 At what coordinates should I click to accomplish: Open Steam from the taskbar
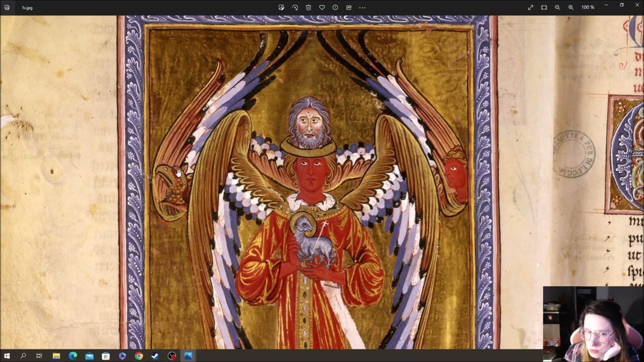pos(155,356)
